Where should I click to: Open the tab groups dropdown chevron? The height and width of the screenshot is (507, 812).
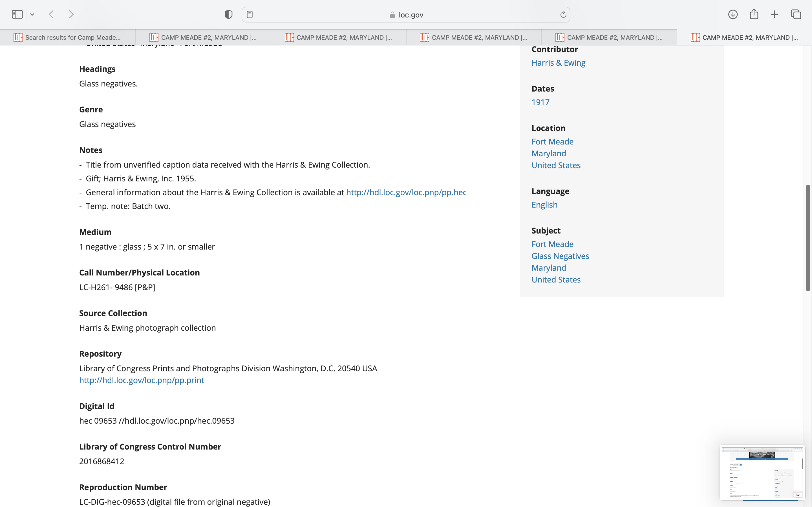(32, 14)
